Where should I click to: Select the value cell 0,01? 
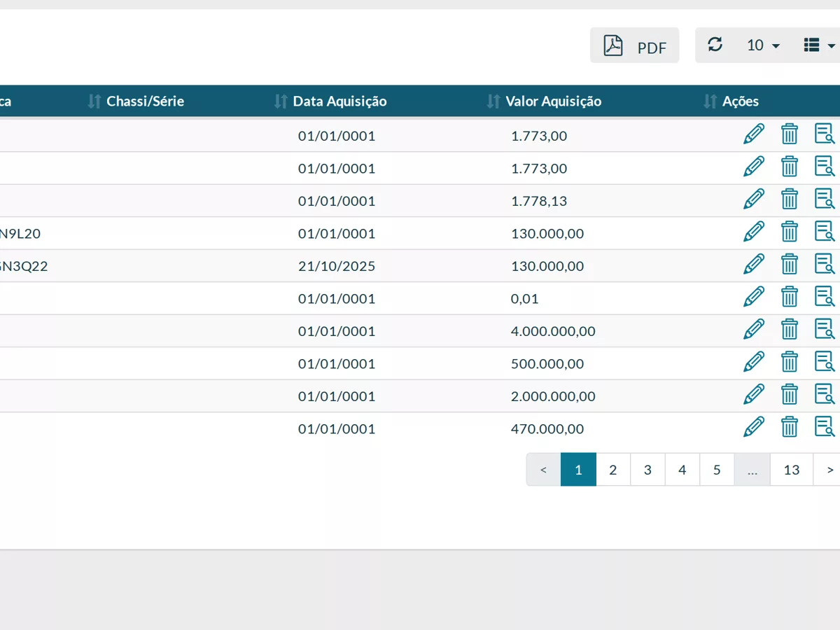[525, 299]
